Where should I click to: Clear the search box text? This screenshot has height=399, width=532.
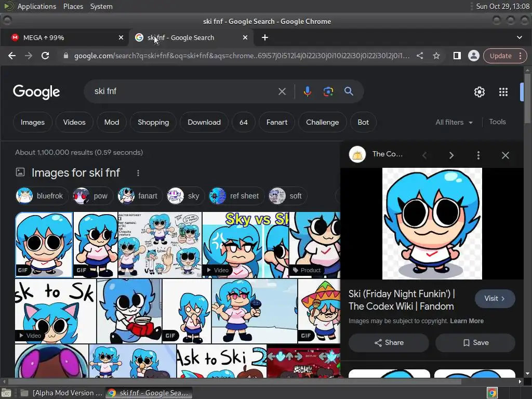tap(282, 91)
